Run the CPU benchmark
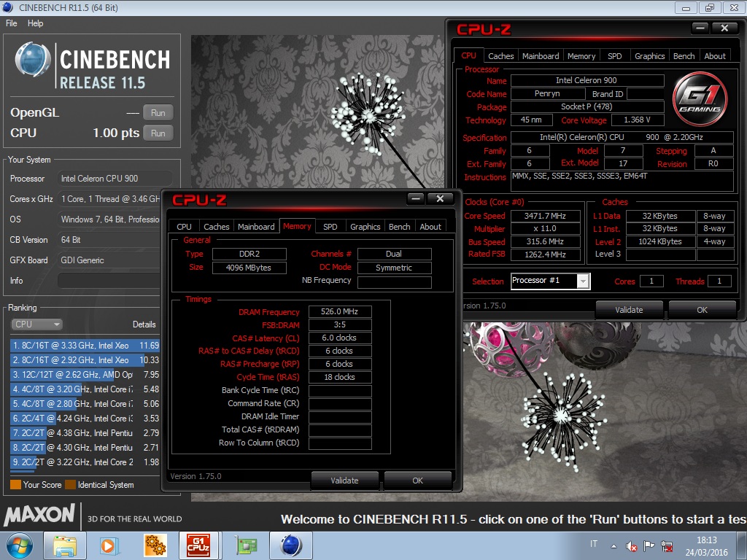This screenshot has width=747, height=560. click(158, 133)
